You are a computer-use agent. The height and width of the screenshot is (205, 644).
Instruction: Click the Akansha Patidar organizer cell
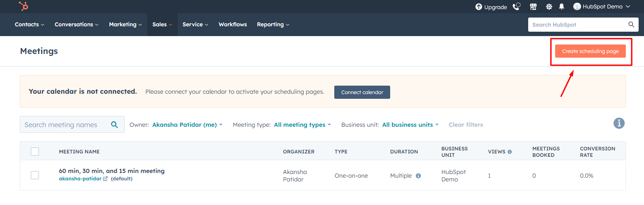295,176
